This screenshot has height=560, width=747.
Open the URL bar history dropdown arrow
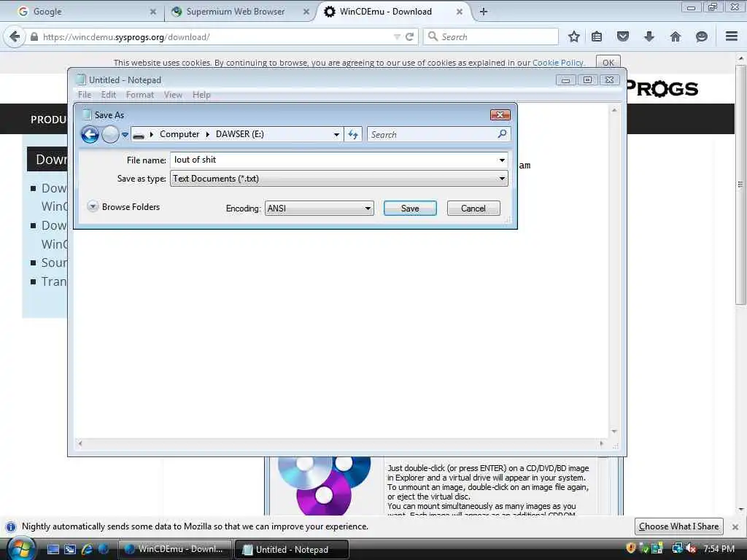click(x=397, y=36)
